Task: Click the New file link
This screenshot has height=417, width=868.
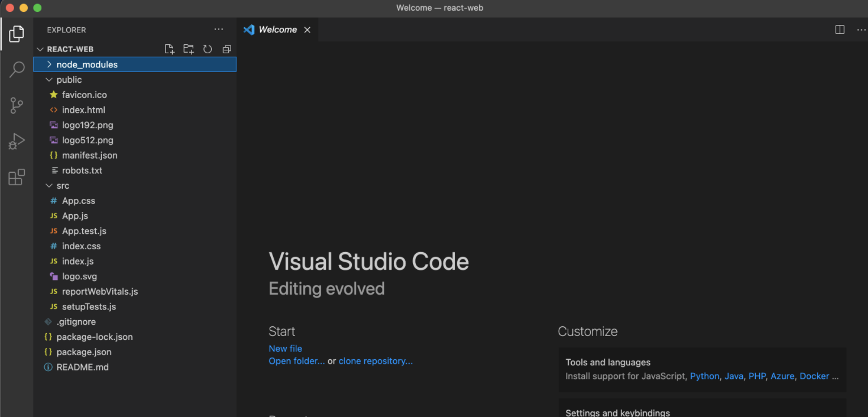Action: point(286,348)
